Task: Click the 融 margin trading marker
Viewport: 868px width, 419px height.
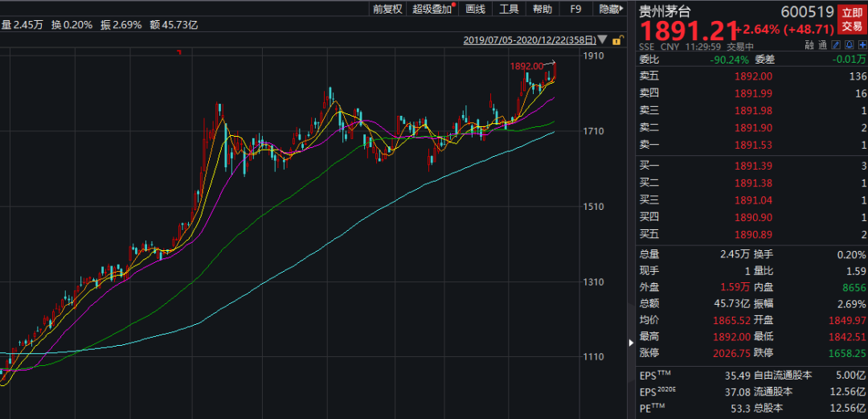Action: 810,46
